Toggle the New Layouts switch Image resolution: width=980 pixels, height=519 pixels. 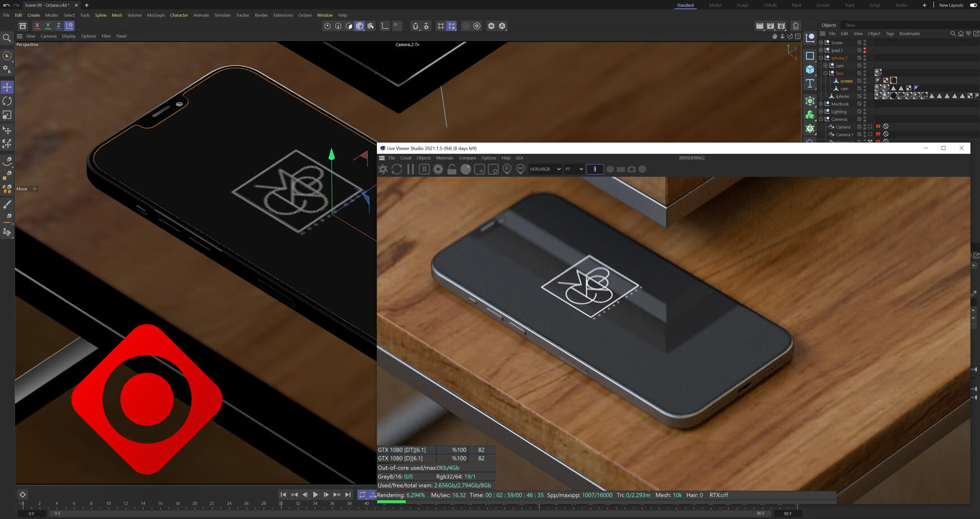point(973,5)
